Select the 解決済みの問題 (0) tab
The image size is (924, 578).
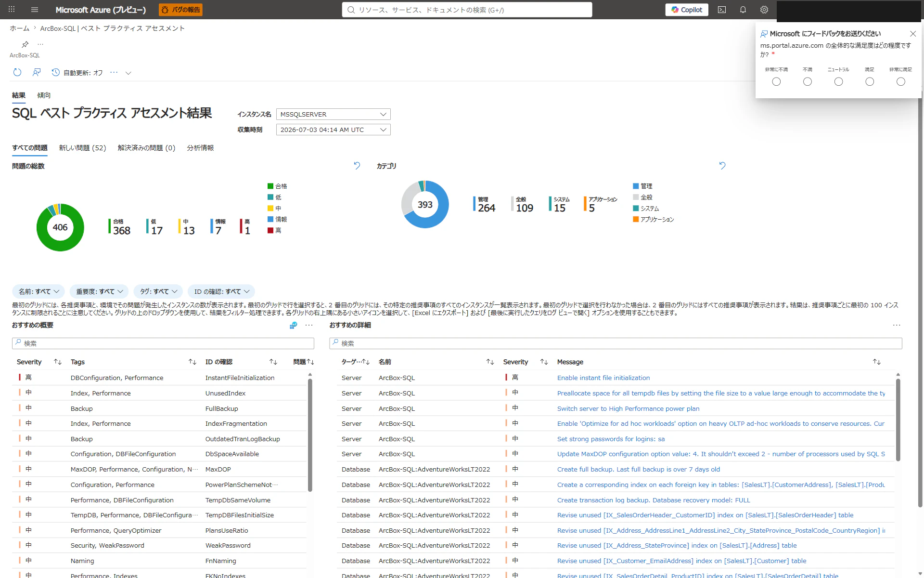pyautogui.click(x=146, y=148)
